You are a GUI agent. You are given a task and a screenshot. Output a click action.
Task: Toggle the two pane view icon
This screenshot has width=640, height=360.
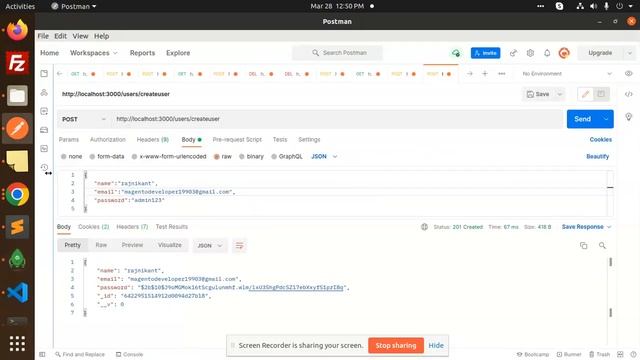point(620,354)
